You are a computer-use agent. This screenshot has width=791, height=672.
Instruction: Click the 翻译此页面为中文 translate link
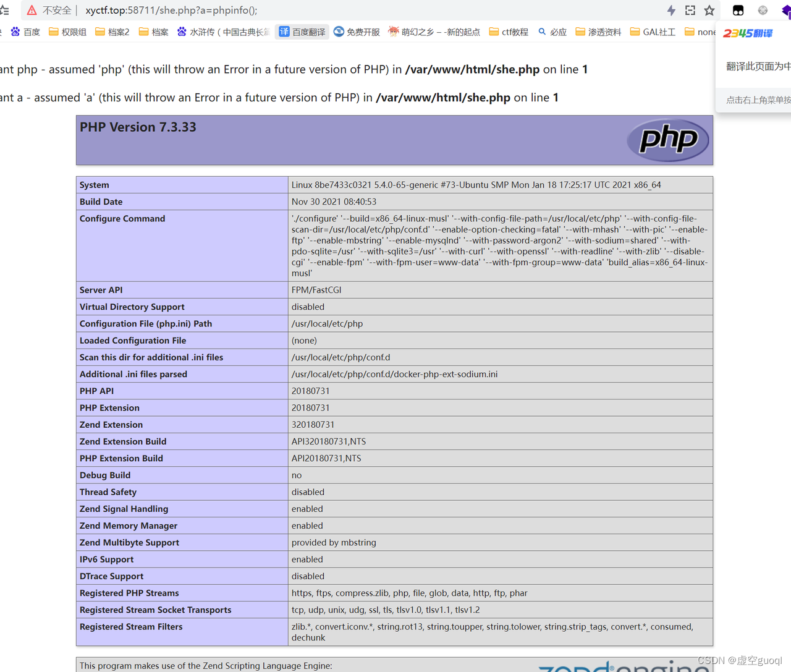click(x=756, y=66)
